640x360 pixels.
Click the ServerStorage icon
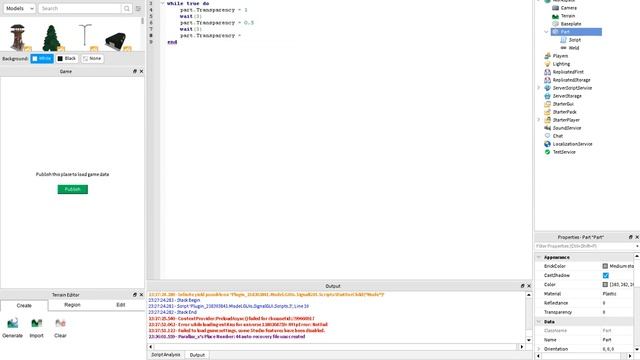point(547,96)
